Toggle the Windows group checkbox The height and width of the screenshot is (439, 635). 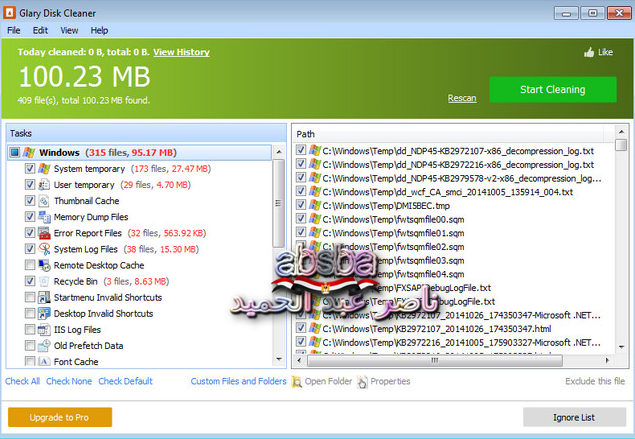pyautogui.click(x=15, y=153)
